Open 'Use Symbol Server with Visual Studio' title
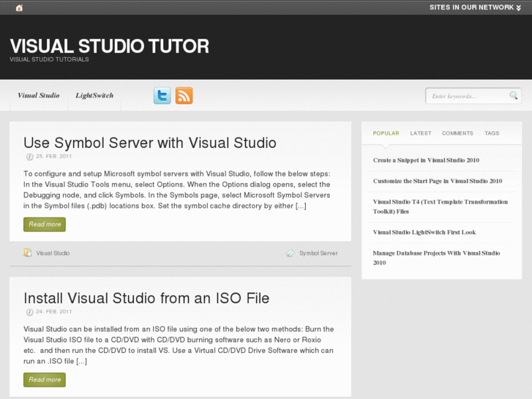Screen dimensions: 532x399 (150, 143)
